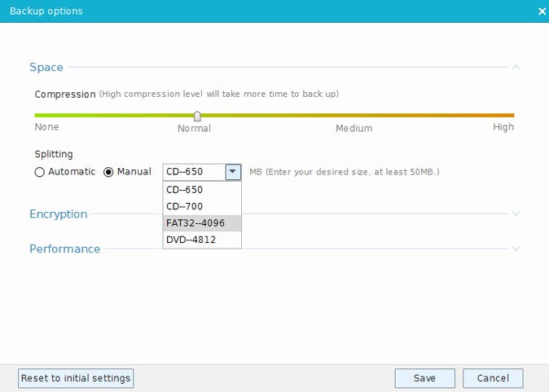The image size is (549, 392).
Task: Collapse the Space section chevron
Action: [516, 67]
